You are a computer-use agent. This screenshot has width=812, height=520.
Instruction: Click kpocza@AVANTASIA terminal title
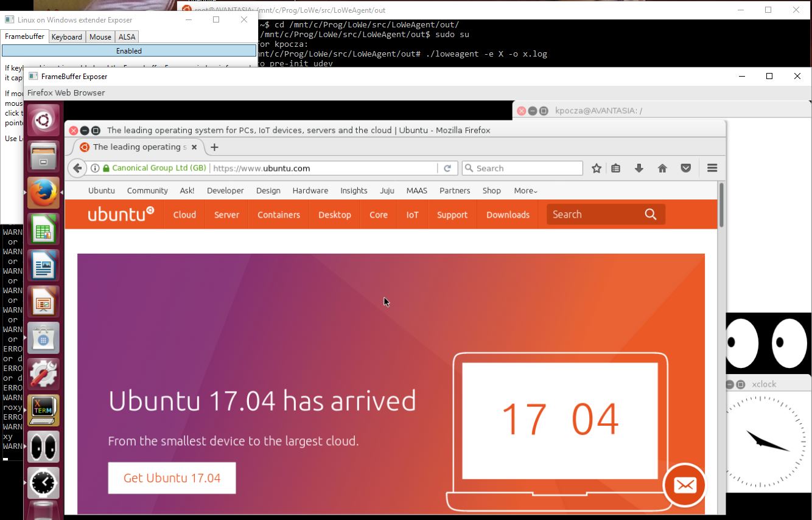pos(598,111)
